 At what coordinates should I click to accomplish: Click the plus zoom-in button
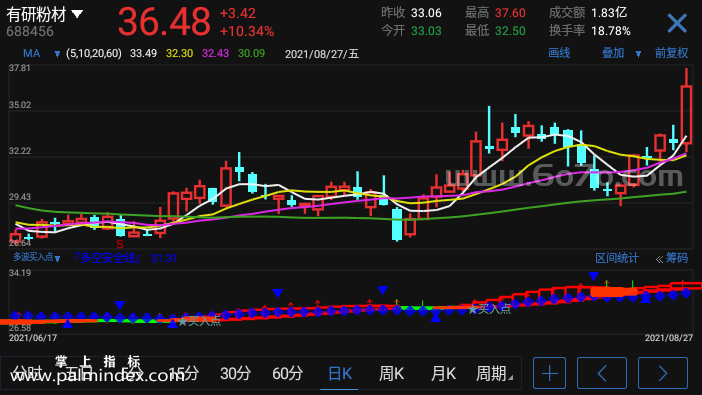[x=549, y=373]
